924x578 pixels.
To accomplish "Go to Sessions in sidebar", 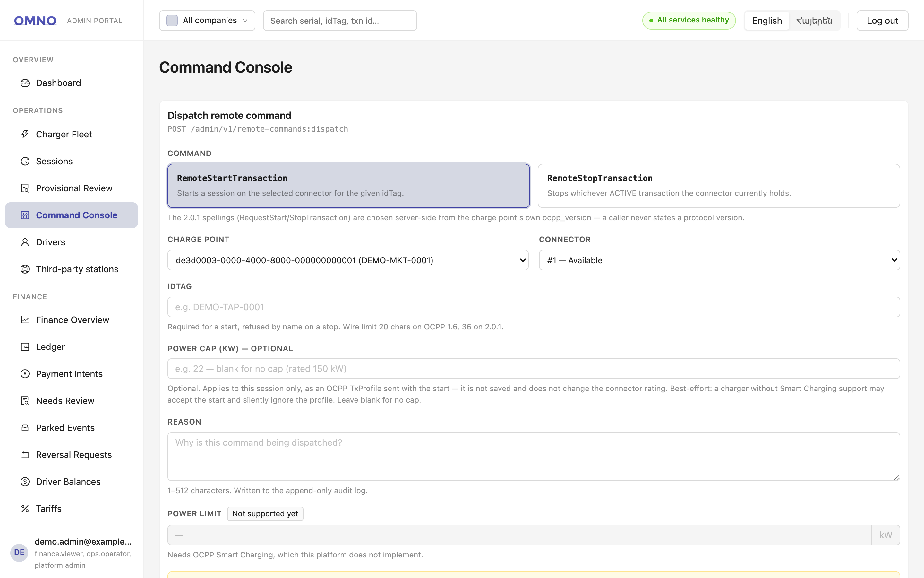I will click(x=72, y=161).
